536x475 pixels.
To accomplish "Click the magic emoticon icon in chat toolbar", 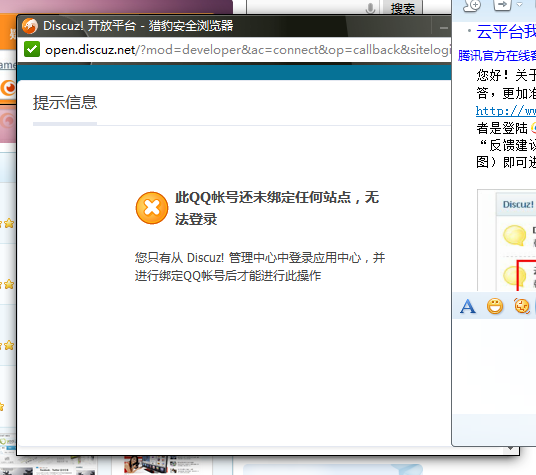I will tap(522, 306).
